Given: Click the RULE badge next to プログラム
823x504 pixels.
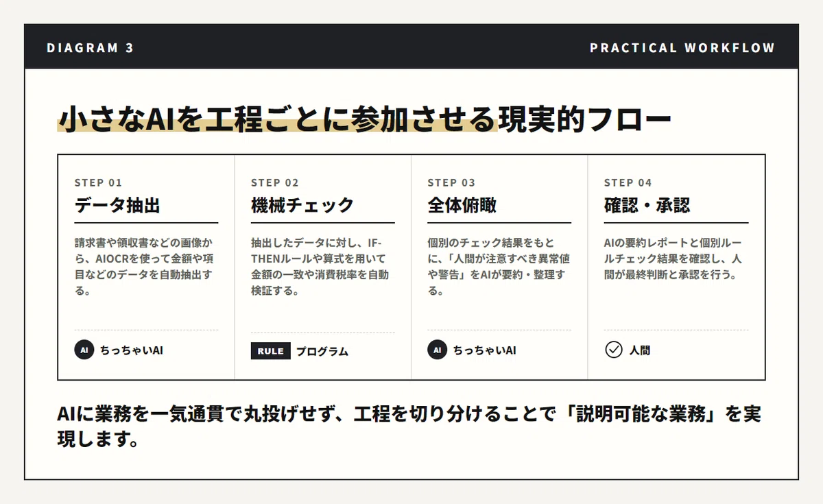Looking at the screenshot, I should click(x=271, y=351).
